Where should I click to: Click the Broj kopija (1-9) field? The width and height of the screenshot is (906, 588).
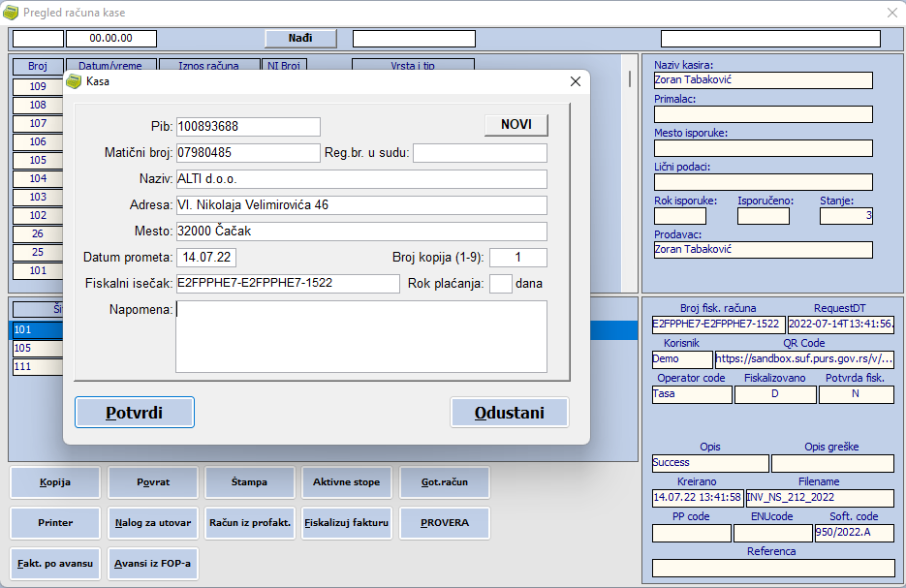517,258
